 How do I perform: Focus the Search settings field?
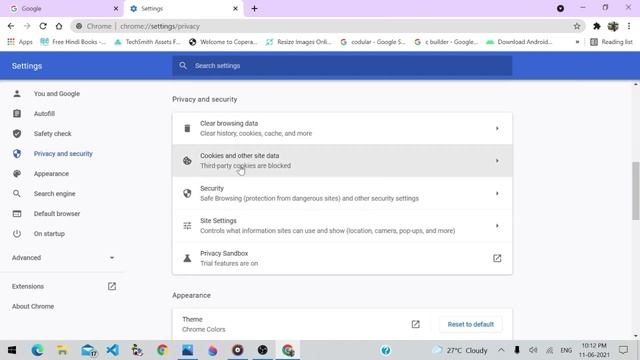click(342, 66)
